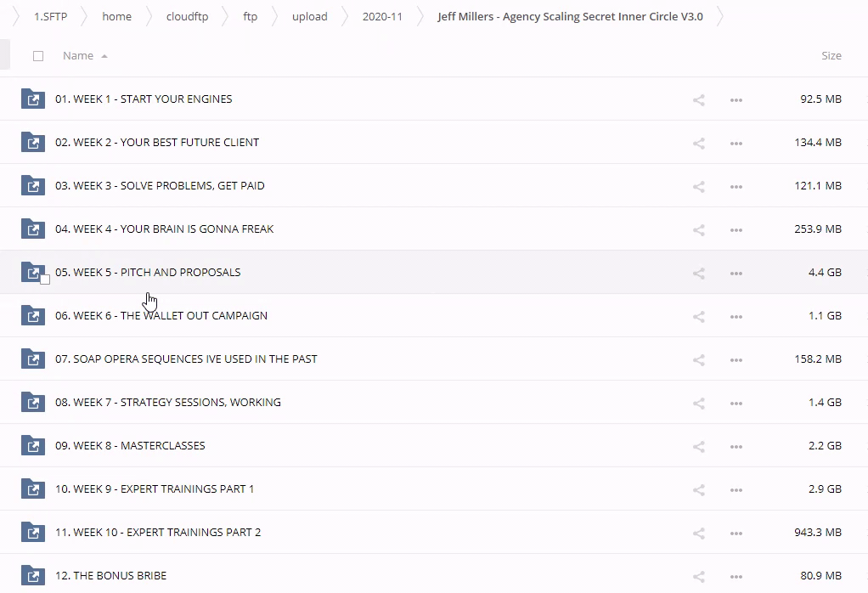Click folder icon for WEEK 8 - MASTERCLASSES
868x593 pixels.
point(32,445)
